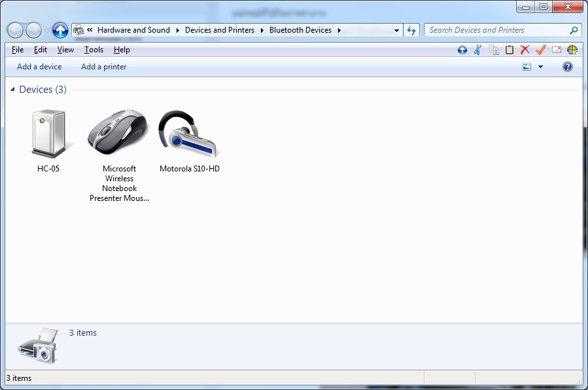Open the Help menu

[122, 50]
